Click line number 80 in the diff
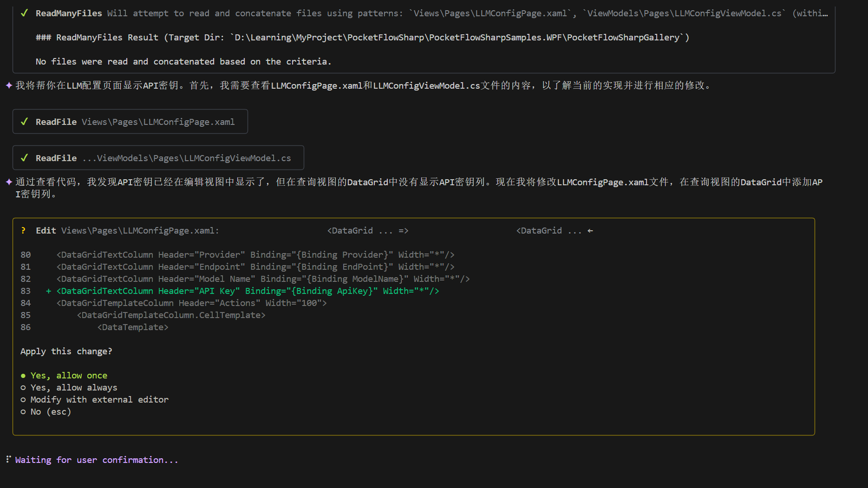The height and width of the screenshot is (488, 868). [x=26, y=254]
